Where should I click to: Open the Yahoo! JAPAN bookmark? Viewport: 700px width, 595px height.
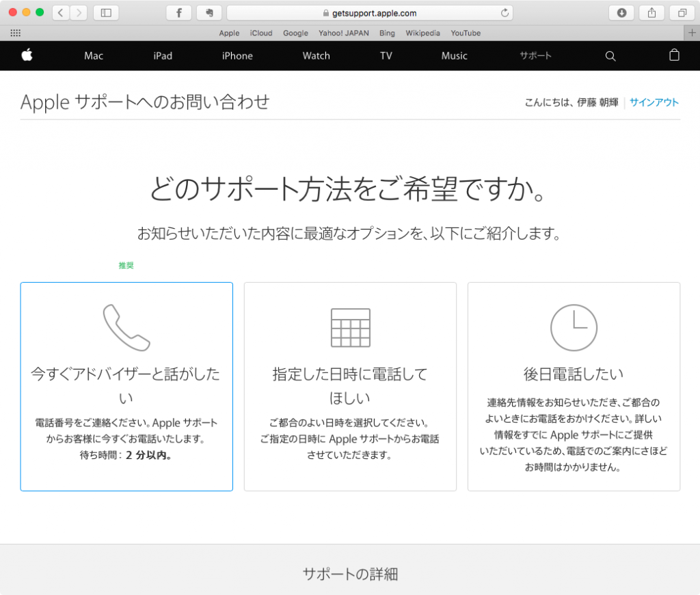pos(344,33)
